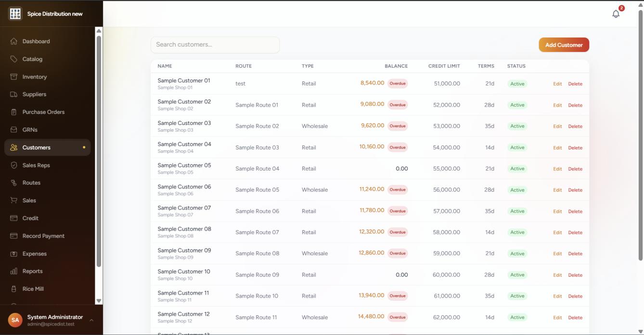Click the Record Payment icon in sidebar
This screenshot has width=644, height=335.
(x=14, y=236)
